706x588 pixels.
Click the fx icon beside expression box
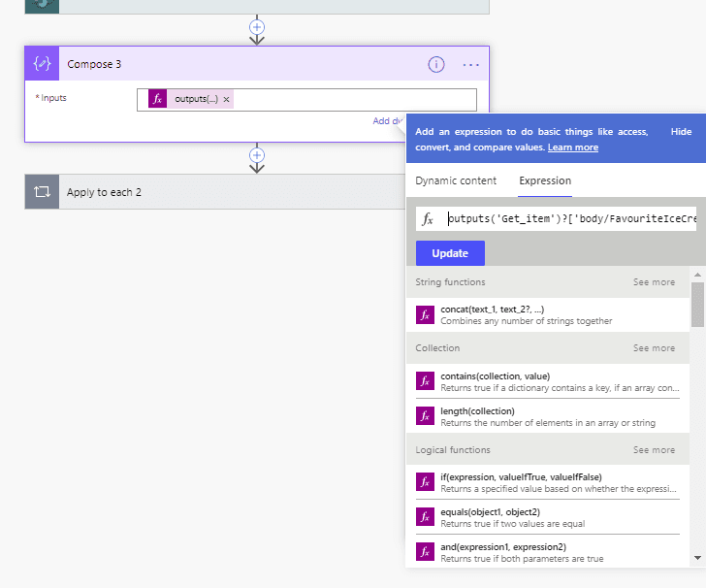tap(428, 219)
